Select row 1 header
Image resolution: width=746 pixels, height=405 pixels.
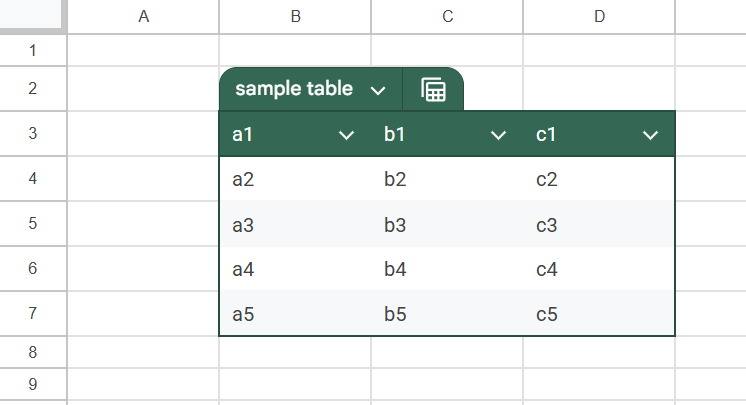33,50
